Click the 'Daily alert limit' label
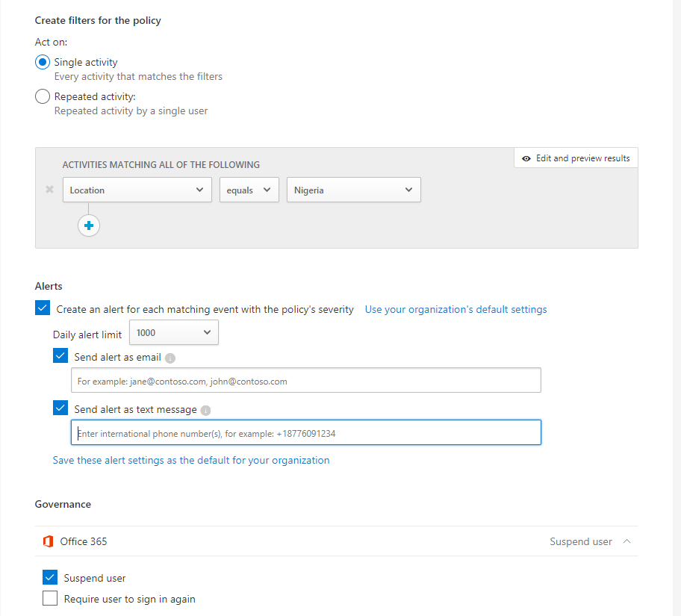The width and height of the screenshot is (681, 616). point(87,335)
